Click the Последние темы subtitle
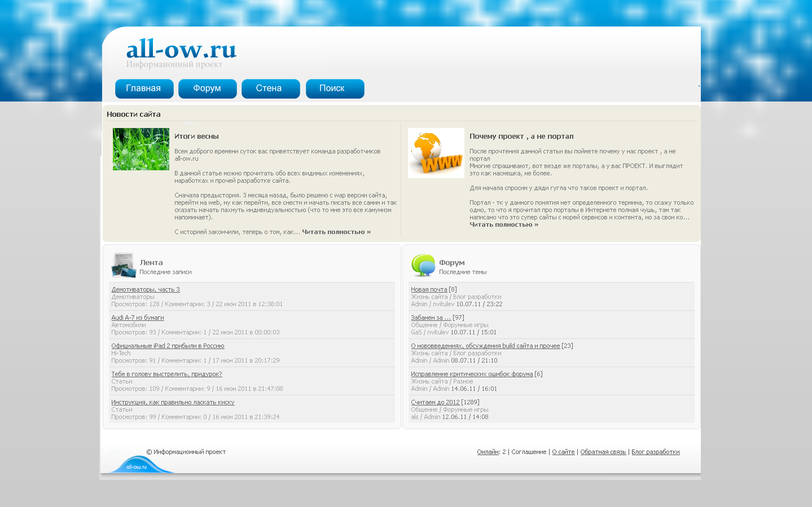The image size is (812, 507). (463, 272)
